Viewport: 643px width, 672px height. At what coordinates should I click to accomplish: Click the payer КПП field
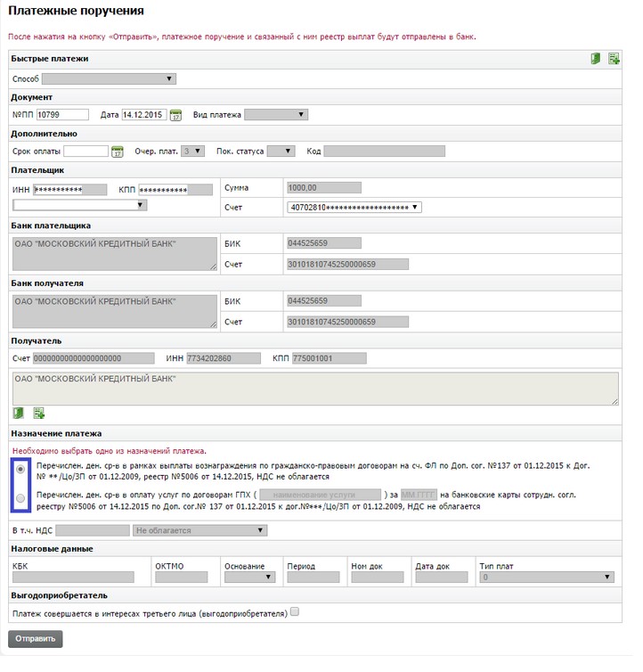coord(175,190)
